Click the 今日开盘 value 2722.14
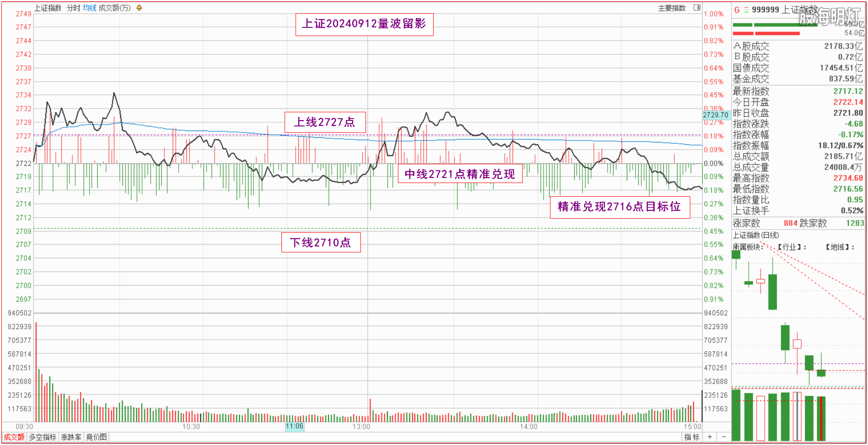This screenshot has width=868, height=445. click(848, 102)
